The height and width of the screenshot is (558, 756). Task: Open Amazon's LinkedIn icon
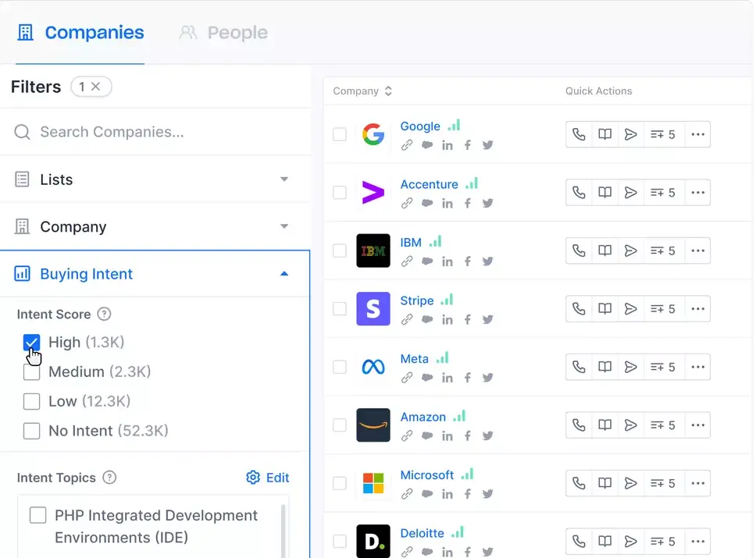click(x=448, y=436)
